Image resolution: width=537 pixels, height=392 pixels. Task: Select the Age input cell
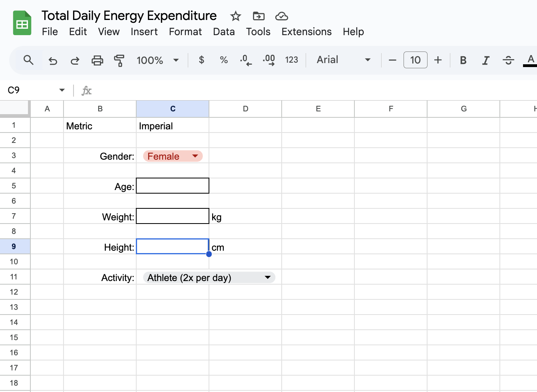(173, 186)
